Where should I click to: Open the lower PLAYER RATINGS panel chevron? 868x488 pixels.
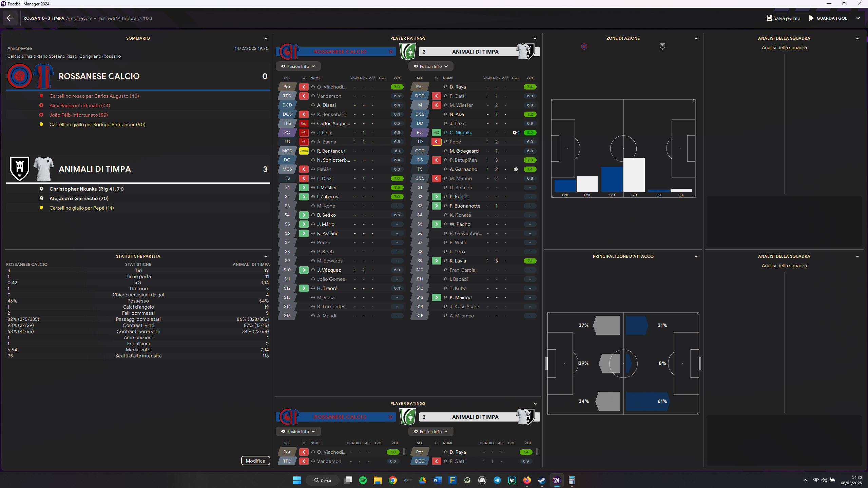pos(535,404)
